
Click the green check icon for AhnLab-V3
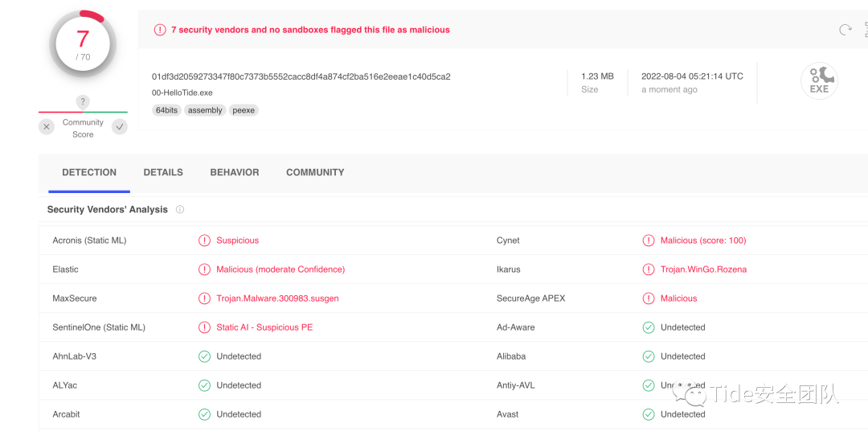tap(204, 356)
